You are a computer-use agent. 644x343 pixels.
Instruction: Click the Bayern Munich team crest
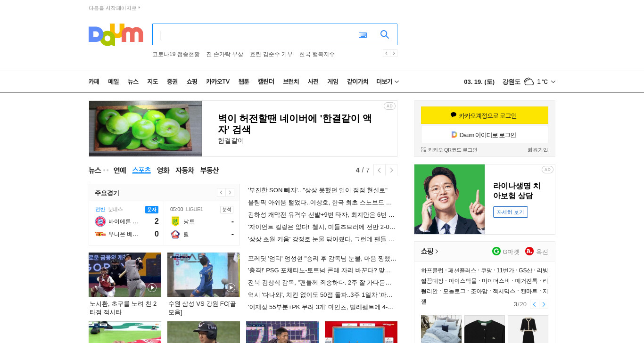coord(100,221)
